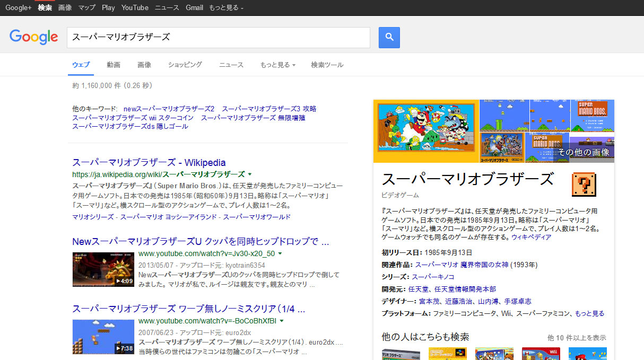Open the Wikipedia URL dropdown arrow
The image size is (644, 360).
tap(250, 174)
